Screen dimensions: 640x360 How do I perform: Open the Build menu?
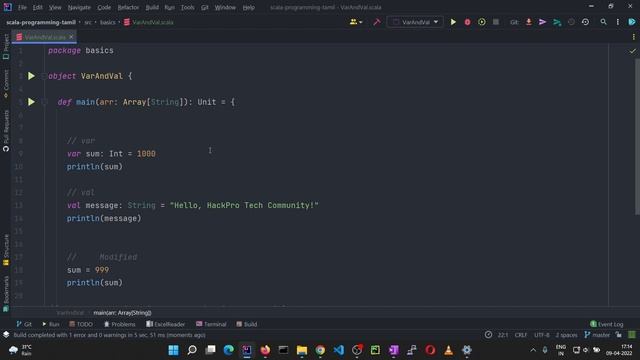coord(152,7)
